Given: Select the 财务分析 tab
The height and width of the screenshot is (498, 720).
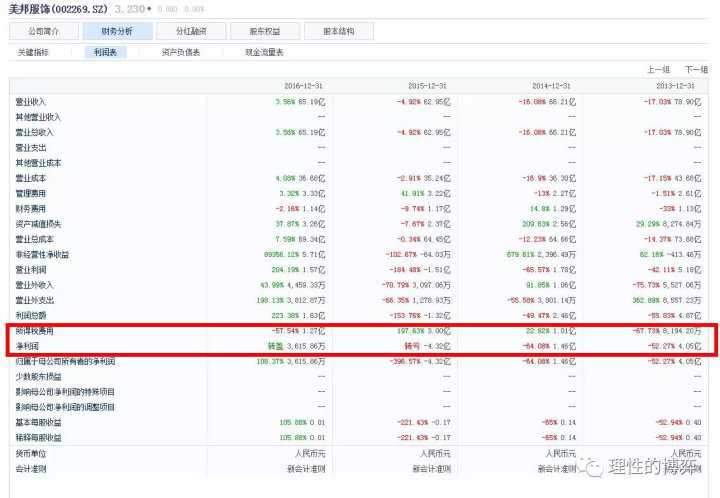Looking at the screenshot, I should (118, 31).
